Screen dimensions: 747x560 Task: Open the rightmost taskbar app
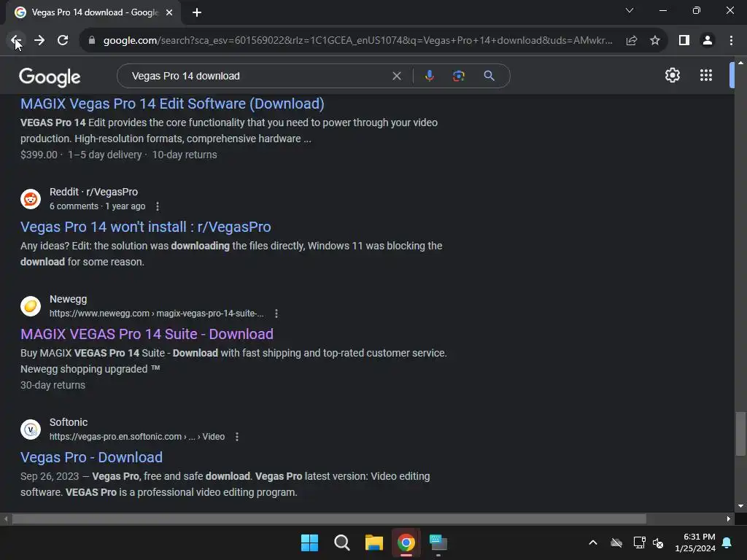pos(438,542)
